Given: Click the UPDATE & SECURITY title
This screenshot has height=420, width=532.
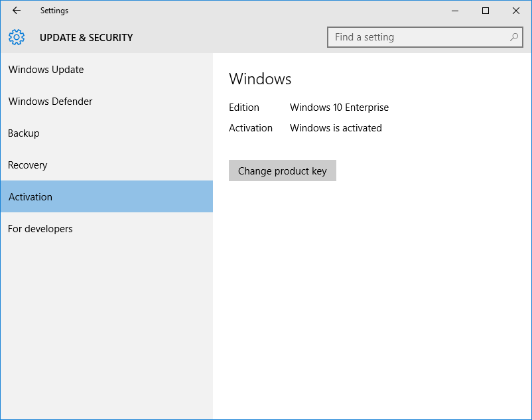Looking at the screenshot, I should coord(86,37).
